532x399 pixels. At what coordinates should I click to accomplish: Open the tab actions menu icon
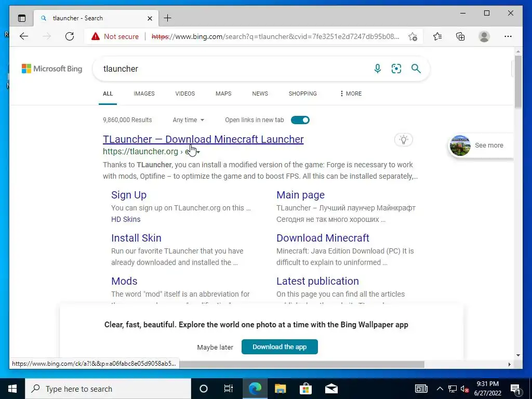coord(22,18)
